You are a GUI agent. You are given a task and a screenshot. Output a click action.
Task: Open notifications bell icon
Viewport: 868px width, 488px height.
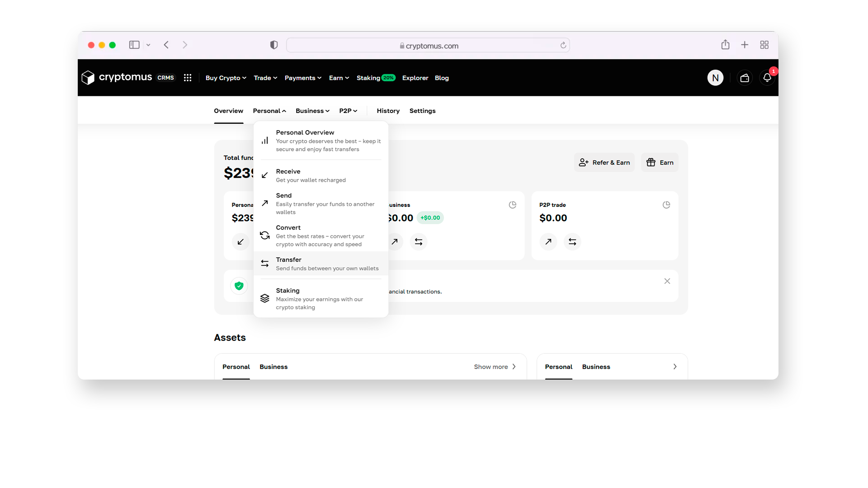pyautogui.click(x=767, y=78)
